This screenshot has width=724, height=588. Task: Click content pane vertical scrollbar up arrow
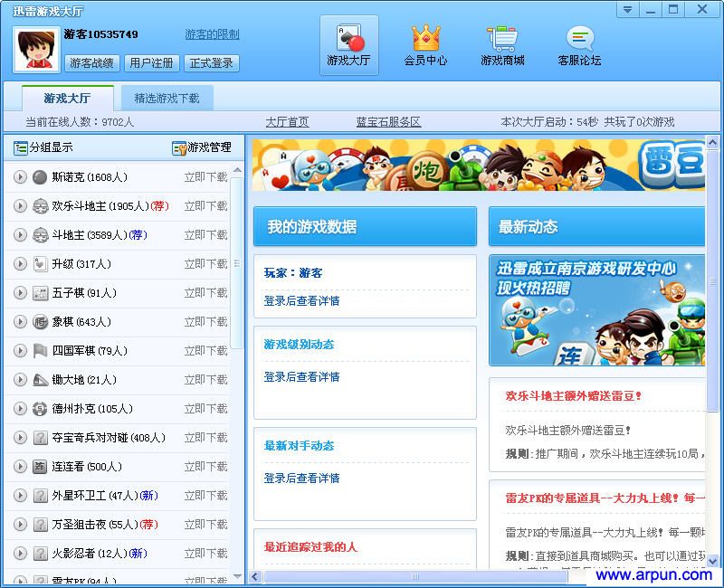coord(712,143)
